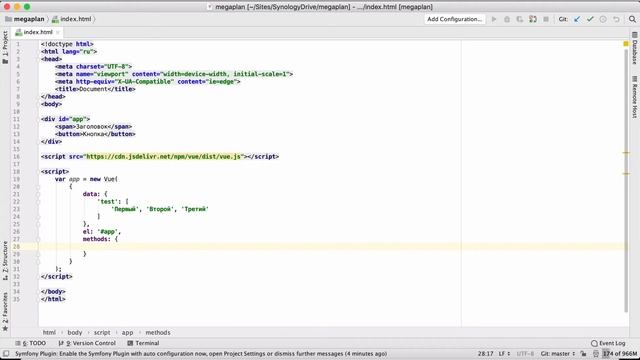The image size is (640, 360).
Task: Change file encoding UTF-8
Action: (x=525, y=353)
